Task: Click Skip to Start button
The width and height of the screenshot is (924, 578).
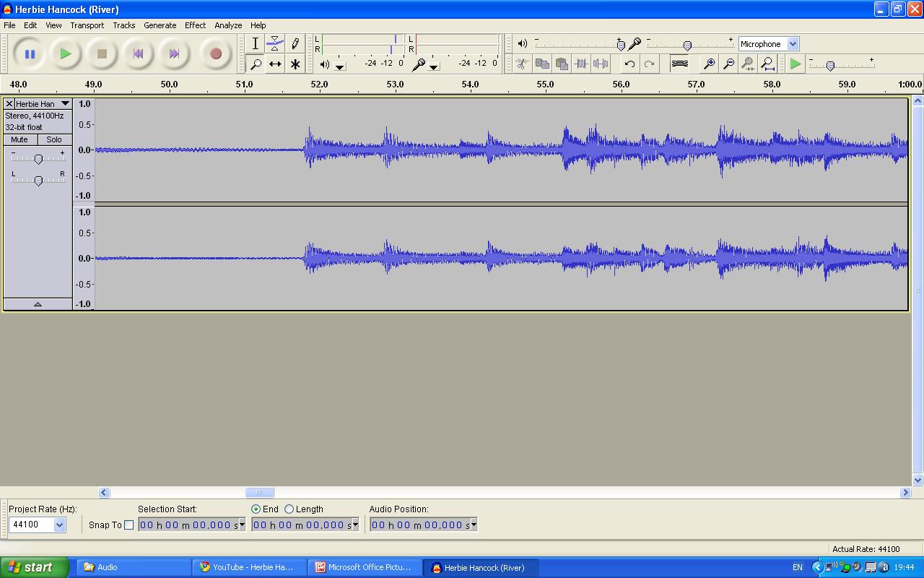Action: tap(138, 53)
